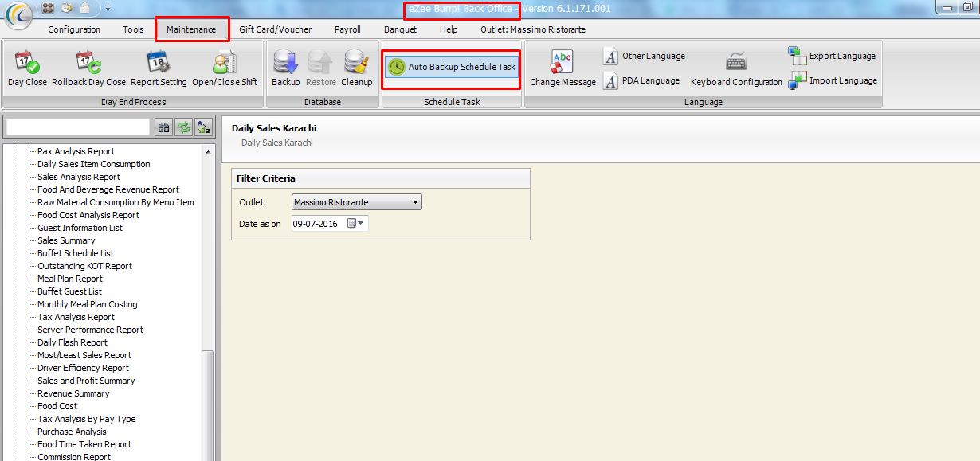
Task: Select Tax Analysis Report
Action: click(x=76, y=317)
